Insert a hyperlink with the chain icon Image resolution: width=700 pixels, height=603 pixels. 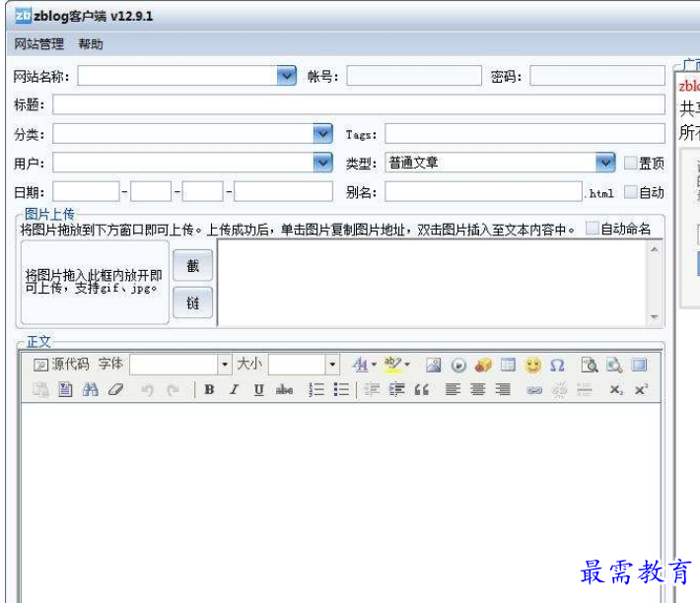[534, 390]
